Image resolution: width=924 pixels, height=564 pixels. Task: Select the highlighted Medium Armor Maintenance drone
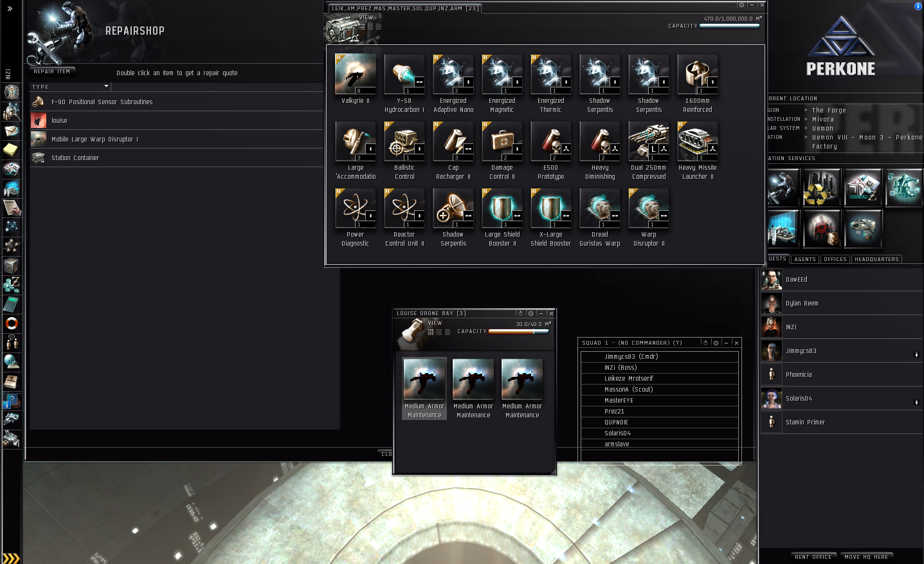424,388
